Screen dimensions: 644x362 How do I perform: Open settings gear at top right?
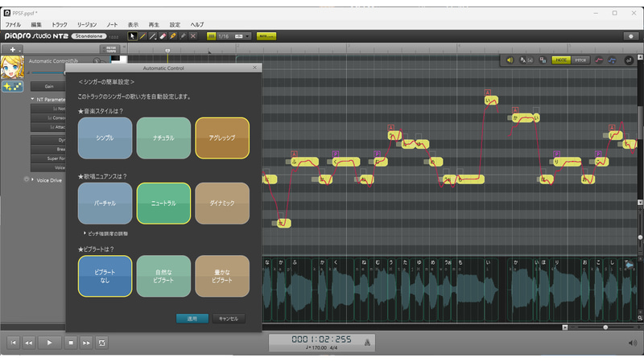(631, 36)
